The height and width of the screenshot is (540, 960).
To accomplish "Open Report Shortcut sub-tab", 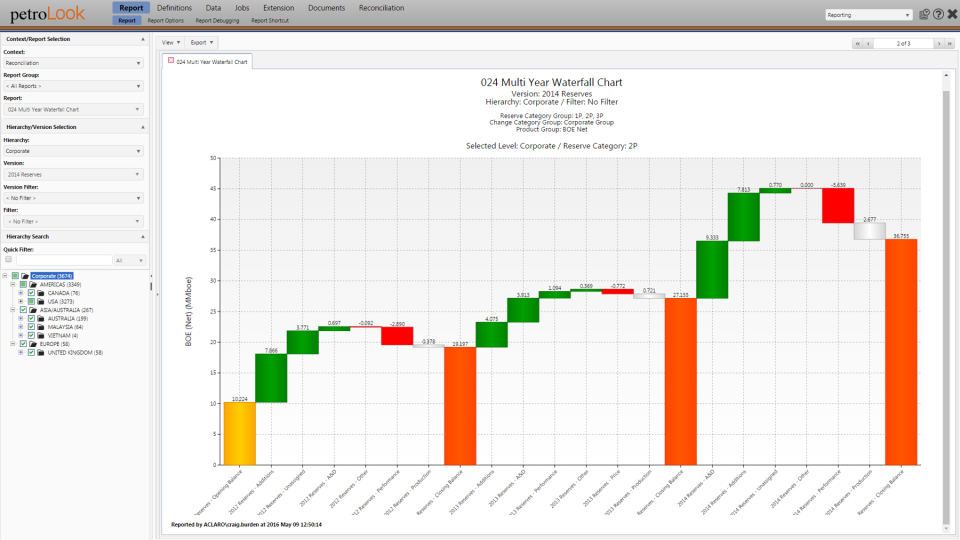I will pos(269,21).
